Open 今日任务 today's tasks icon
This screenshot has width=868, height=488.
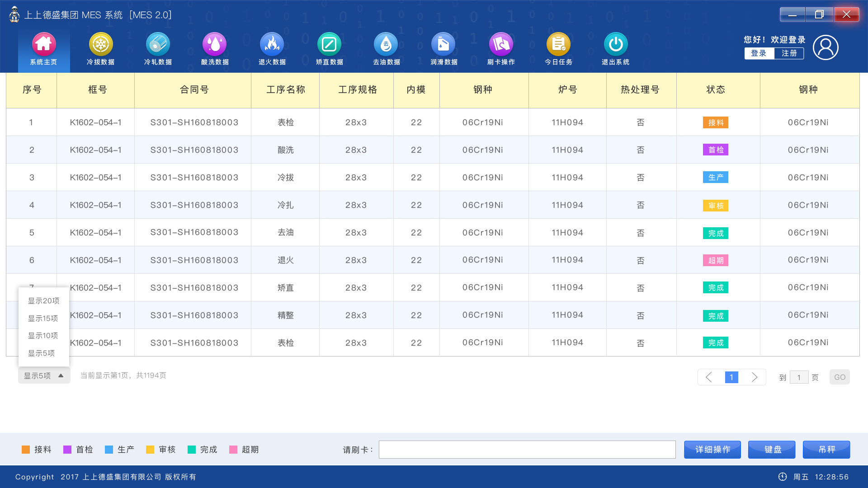[558, 44]
